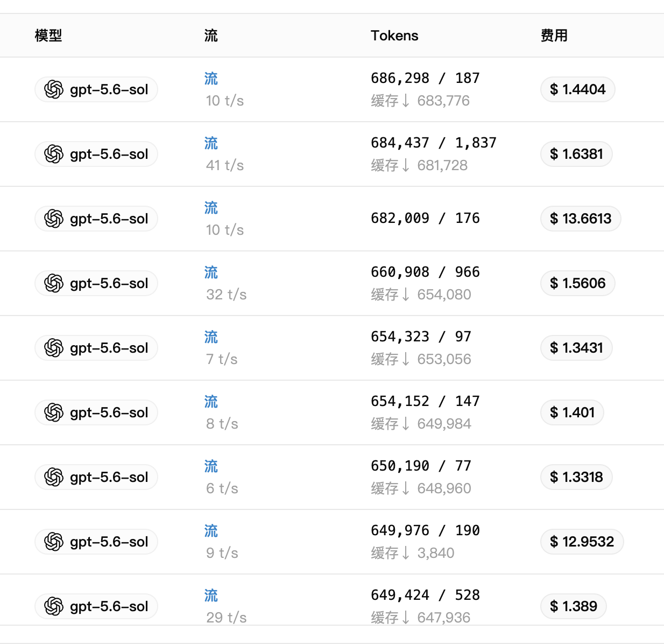This screenshot has height=644, width=664.
Task: Click the 流 link above 6 t/s
Action: pos(211,466)
